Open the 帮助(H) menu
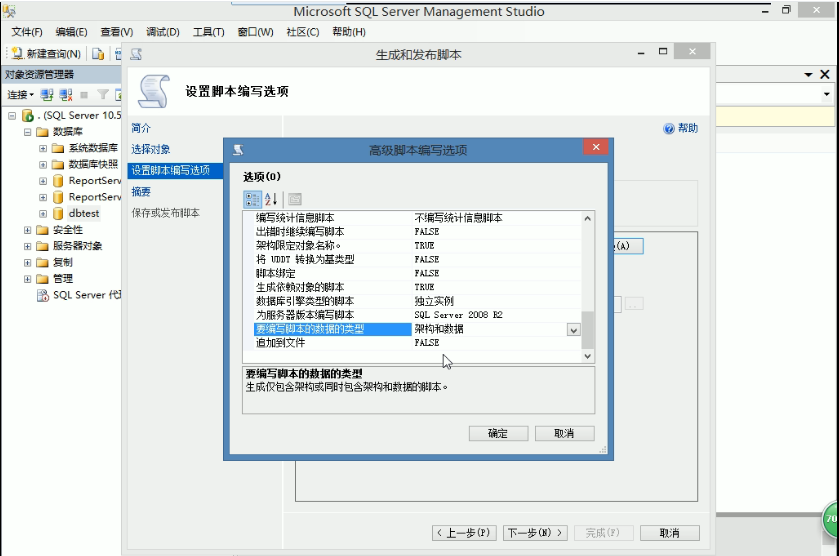Viewport: 839px width, 556px height. point(349,32)
